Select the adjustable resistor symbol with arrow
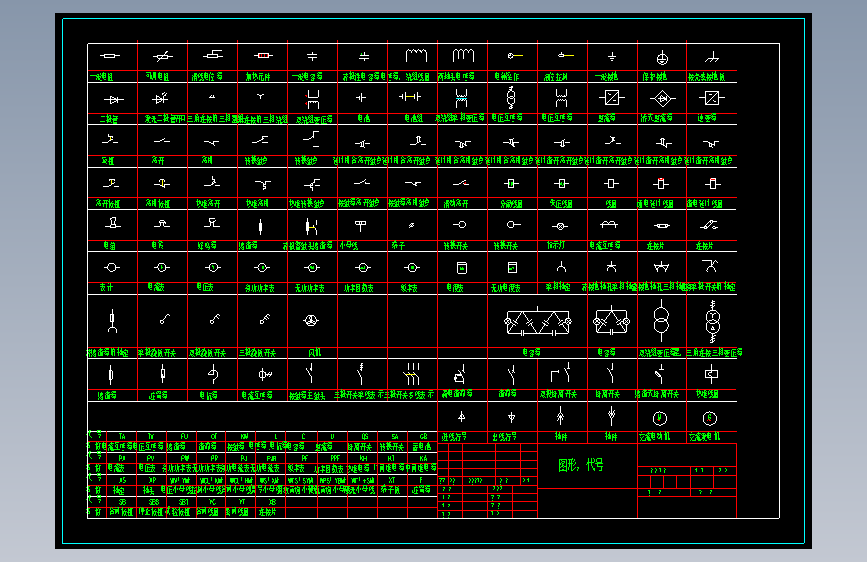The width and height of the screenshot is (867, 562). (163, 56)
